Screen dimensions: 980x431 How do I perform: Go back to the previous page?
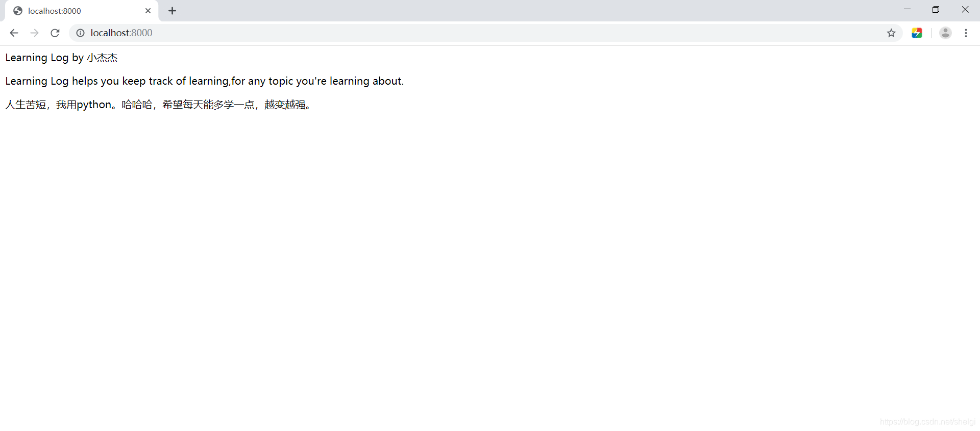pos(14,33)
